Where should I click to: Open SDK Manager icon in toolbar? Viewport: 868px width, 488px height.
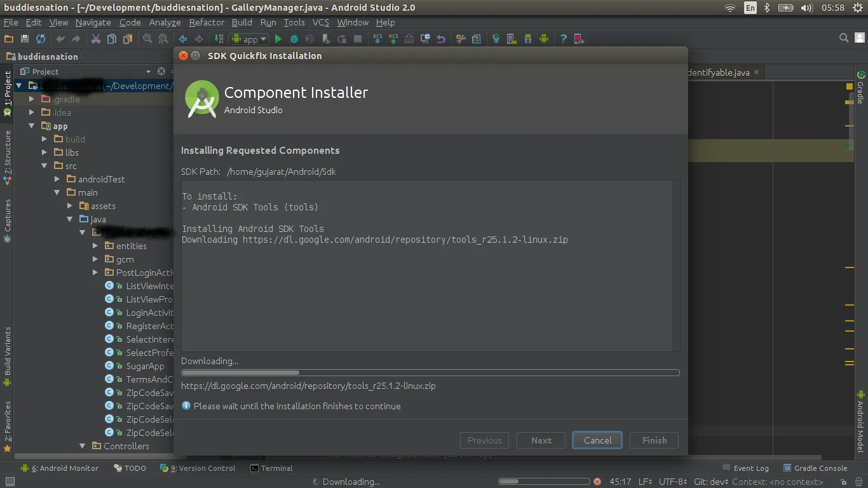tap(528, 39)
